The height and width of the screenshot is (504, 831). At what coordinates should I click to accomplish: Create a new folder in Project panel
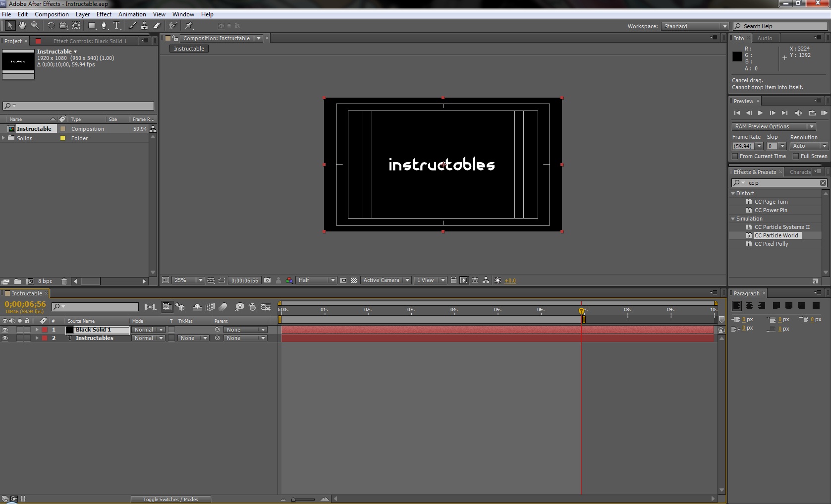click(x=17, y=281)
